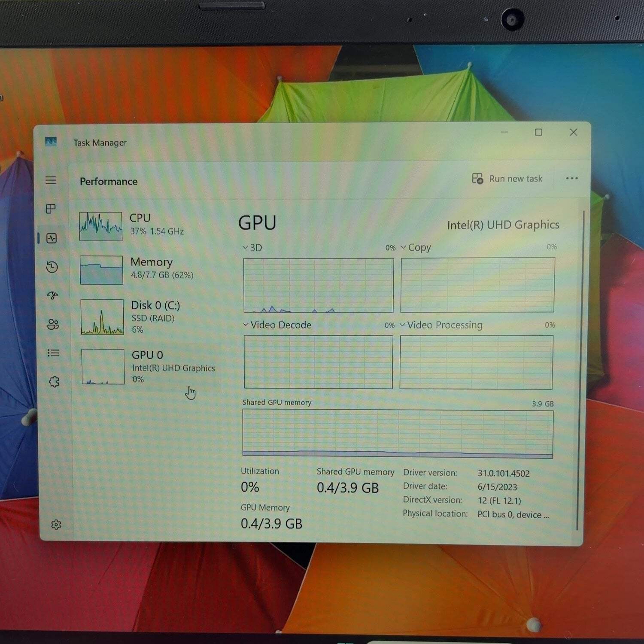Close the Task Manager window
Image resolution: width=644 pixels, height=644 pixels.
[x=573, y=132]
